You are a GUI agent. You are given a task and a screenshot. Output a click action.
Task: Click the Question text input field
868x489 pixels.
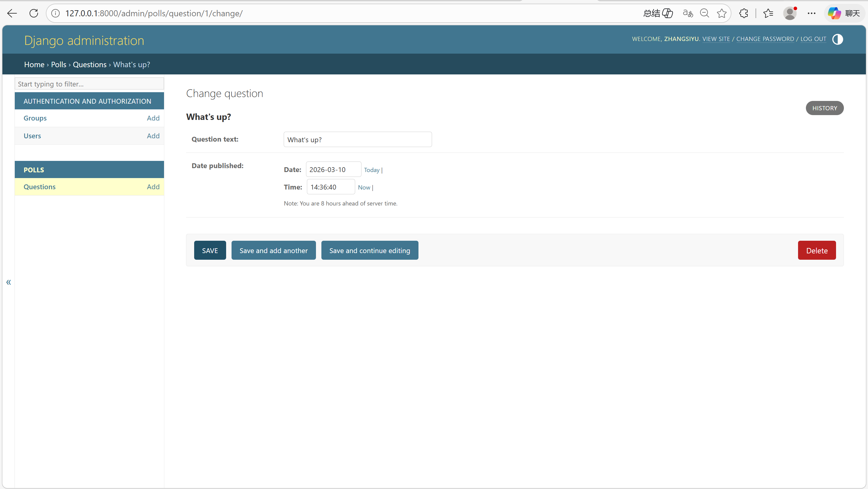coord(358,140)
